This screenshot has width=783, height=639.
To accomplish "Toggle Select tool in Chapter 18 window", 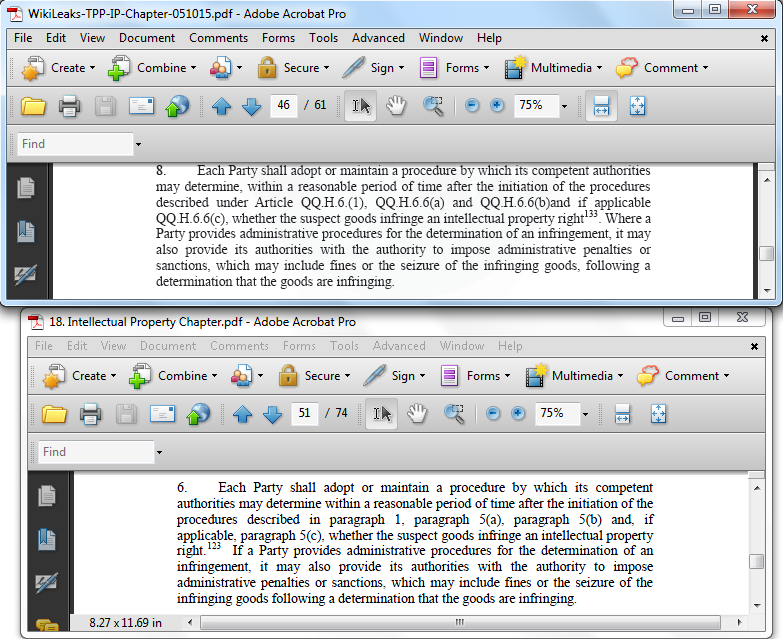I will coord(382,414).
